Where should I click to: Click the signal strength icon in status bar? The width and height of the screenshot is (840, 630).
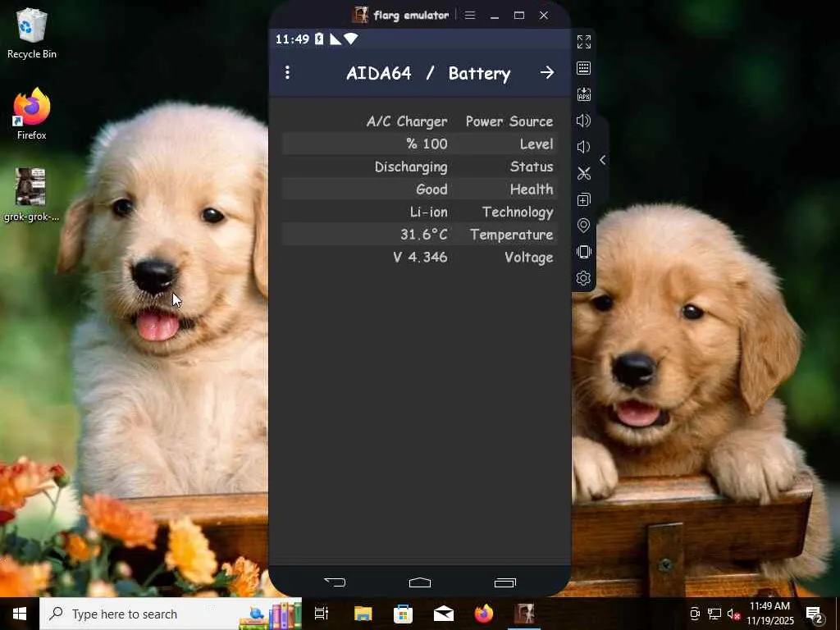336,39
